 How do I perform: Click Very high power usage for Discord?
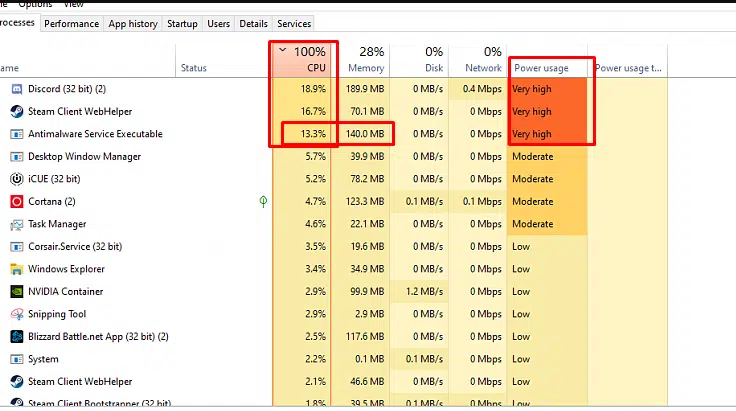click(x=532, y=89)
